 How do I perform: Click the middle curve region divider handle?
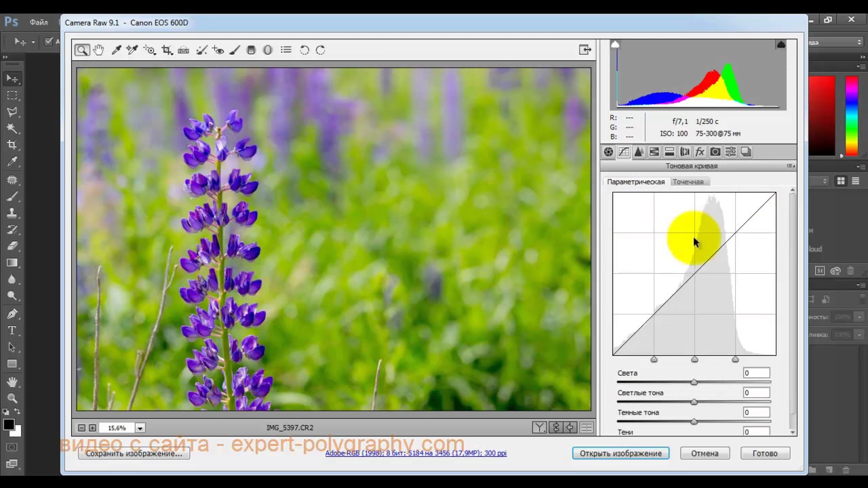tap(694, 359)
